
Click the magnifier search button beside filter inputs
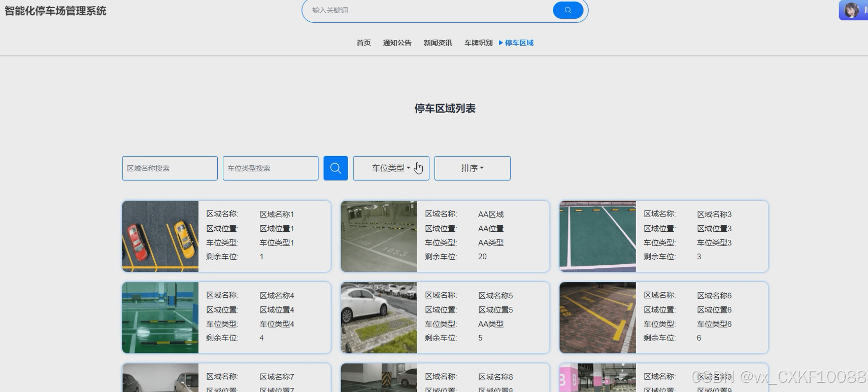point(336,168)
